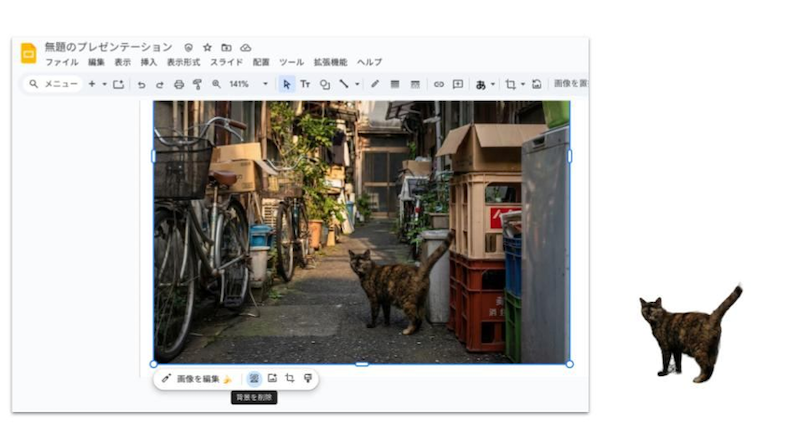Click the paint format icon in floating toolbar

(307, 379)
